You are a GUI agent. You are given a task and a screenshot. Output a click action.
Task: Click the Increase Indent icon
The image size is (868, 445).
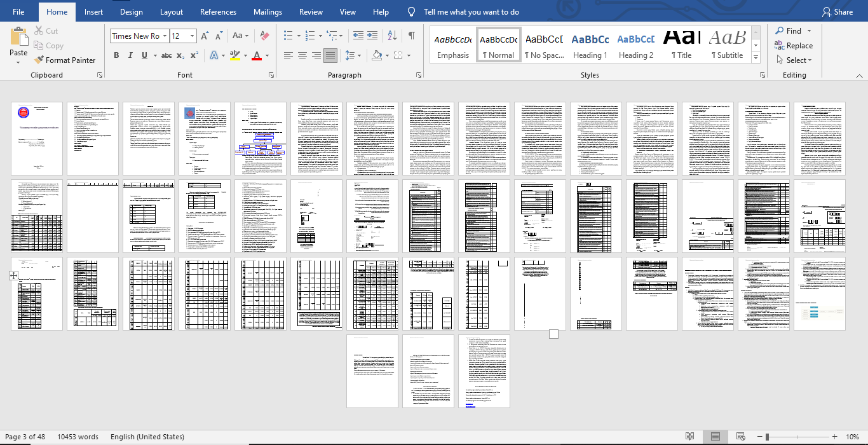coord(375,36)
